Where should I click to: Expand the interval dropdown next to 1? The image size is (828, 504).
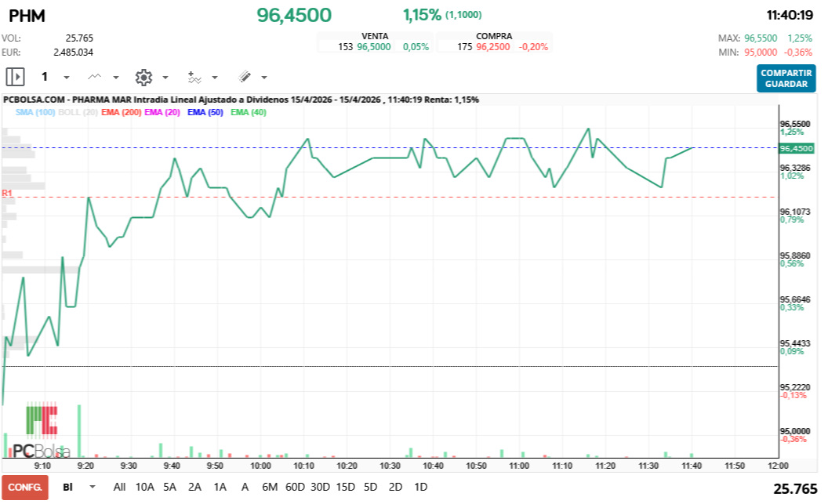point(65,77)
